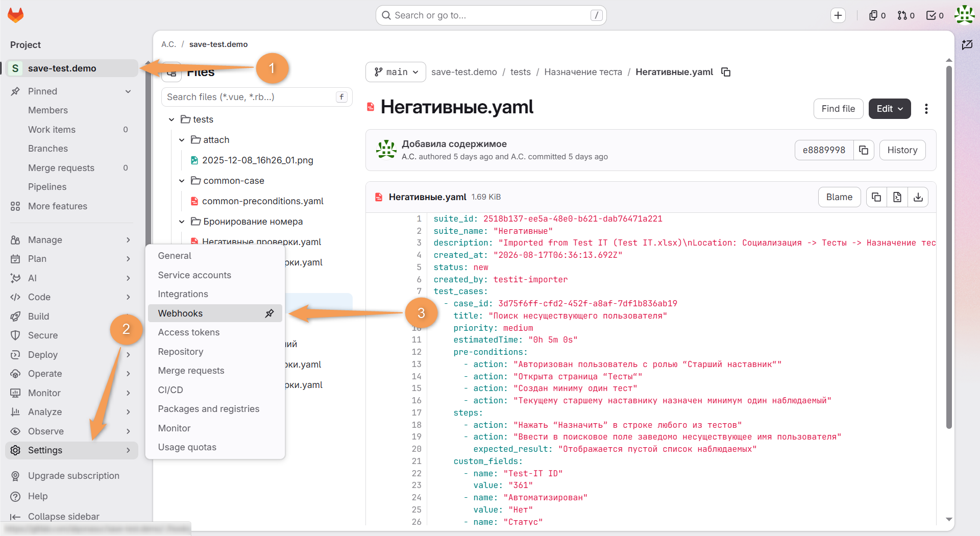
Task: Open common-preconditions.yaml in file tree
Action: pos(262,201)
